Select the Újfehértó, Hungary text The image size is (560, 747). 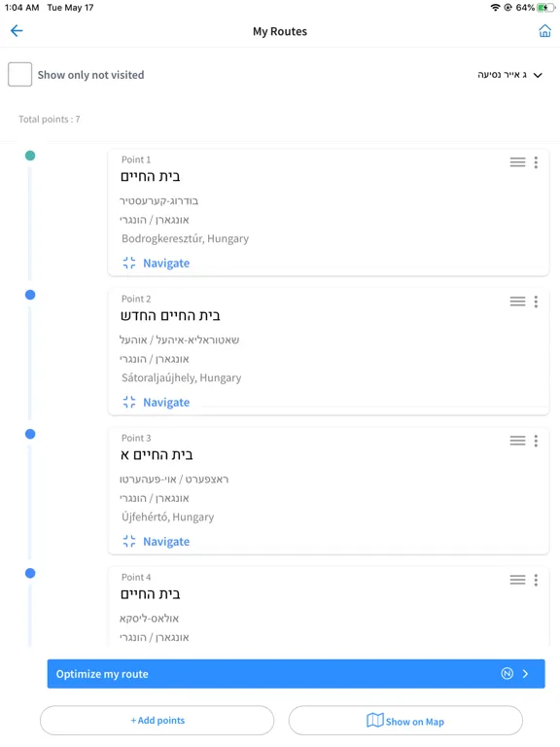click(x=167, y=516)
